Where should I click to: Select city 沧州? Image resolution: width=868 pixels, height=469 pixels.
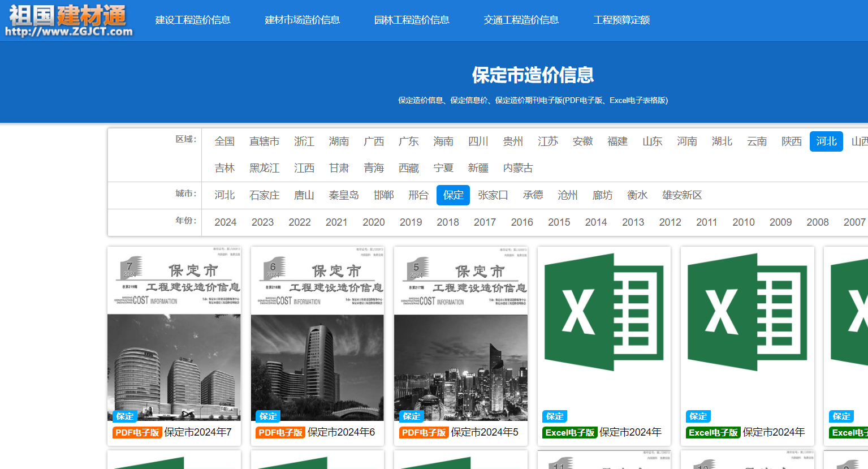(568, 195)
